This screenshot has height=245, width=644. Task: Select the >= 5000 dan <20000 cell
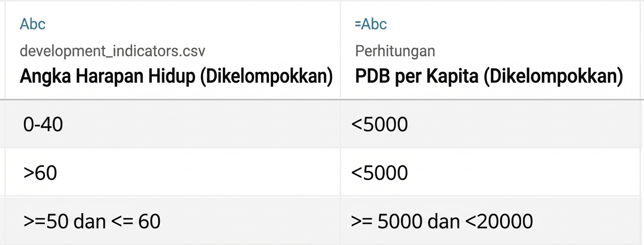442,221
